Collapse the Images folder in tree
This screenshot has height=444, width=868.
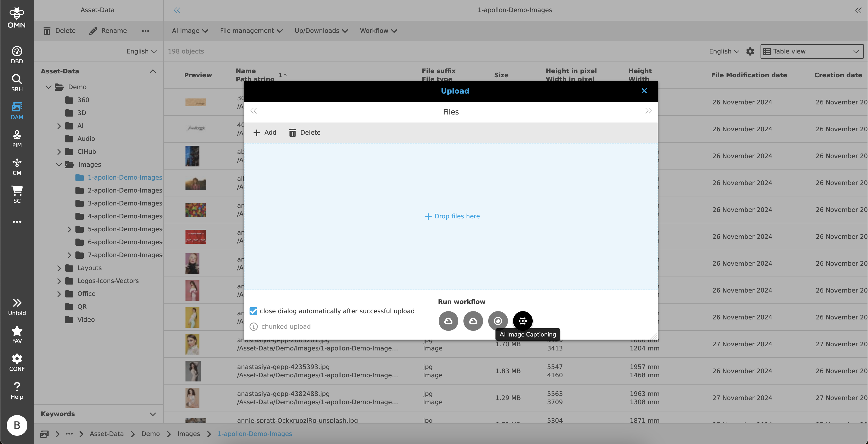pyautogui.click(x=59, y=165)
